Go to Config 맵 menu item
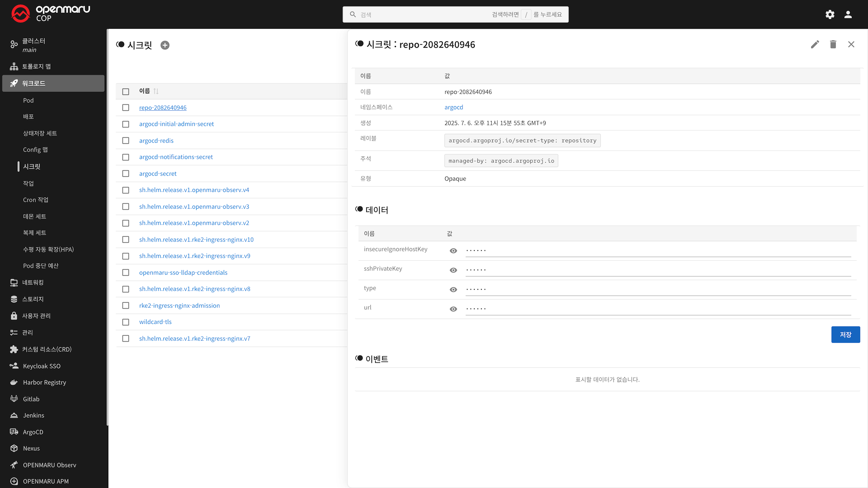Image resolution: width=868 pixels, height=488 pixels. [35, 150]
